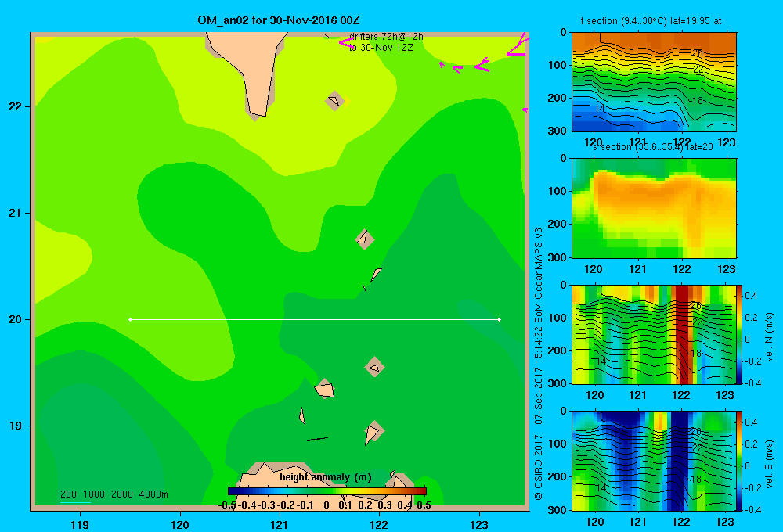Open the temperature section plot
The width and height of the screenshot is (783, 532).
(x=654, y=82)
